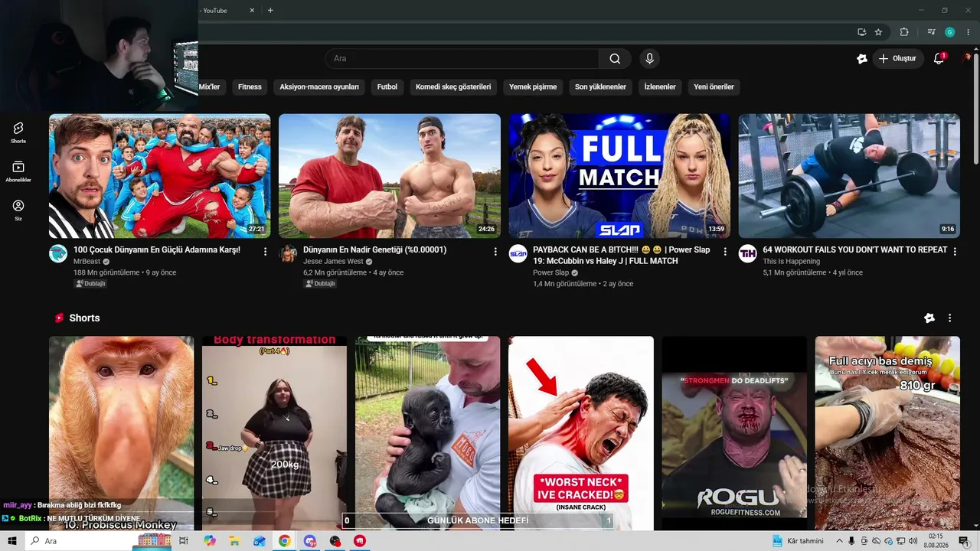Focus the YouTube search field
The height and width of the screenshot is (551, 980).
(x=462, y=59)
